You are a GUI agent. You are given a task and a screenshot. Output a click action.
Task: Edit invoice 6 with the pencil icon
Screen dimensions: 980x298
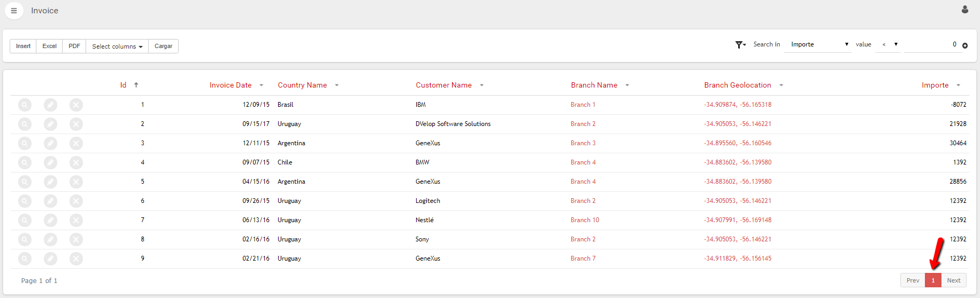point(50,201)
